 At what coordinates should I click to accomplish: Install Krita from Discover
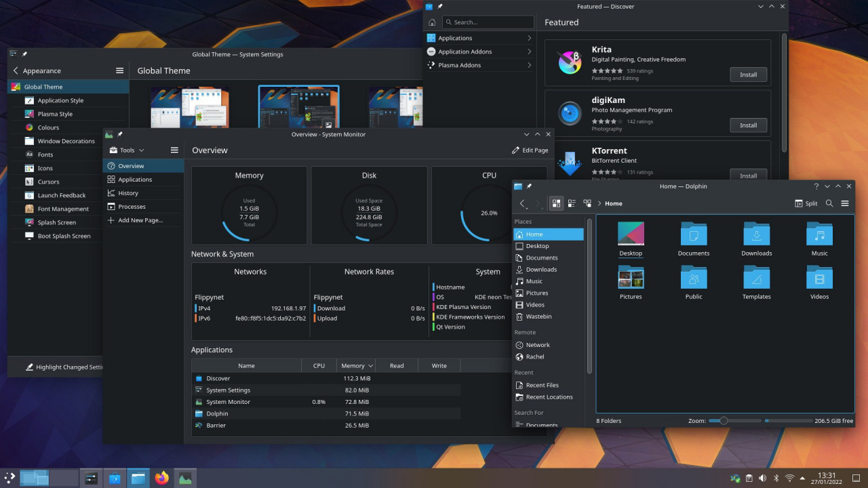click(x=748, y=75)
